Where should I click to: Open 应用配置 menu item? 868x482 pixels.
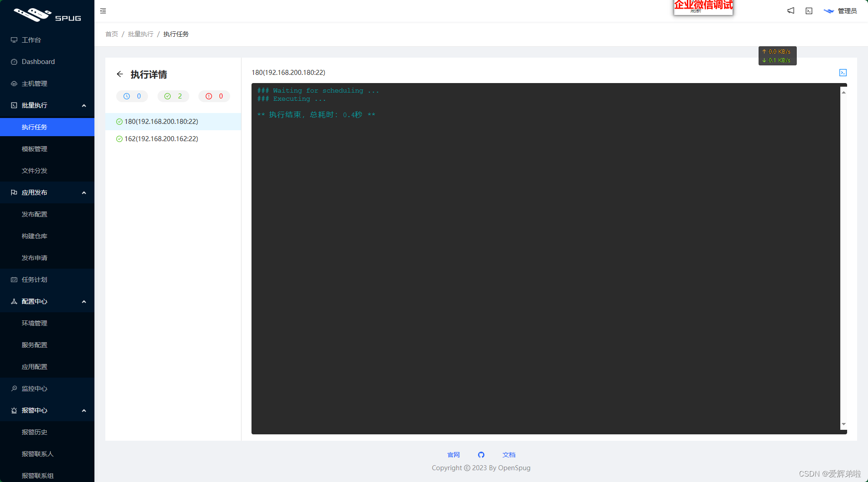coord(47,367)
